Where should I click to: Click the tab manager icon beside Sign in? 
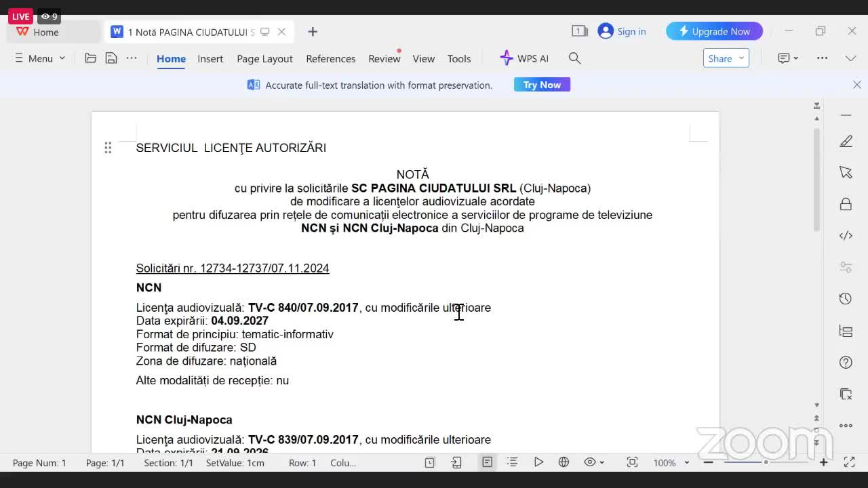pyautogui.click(x=579, y=31)
